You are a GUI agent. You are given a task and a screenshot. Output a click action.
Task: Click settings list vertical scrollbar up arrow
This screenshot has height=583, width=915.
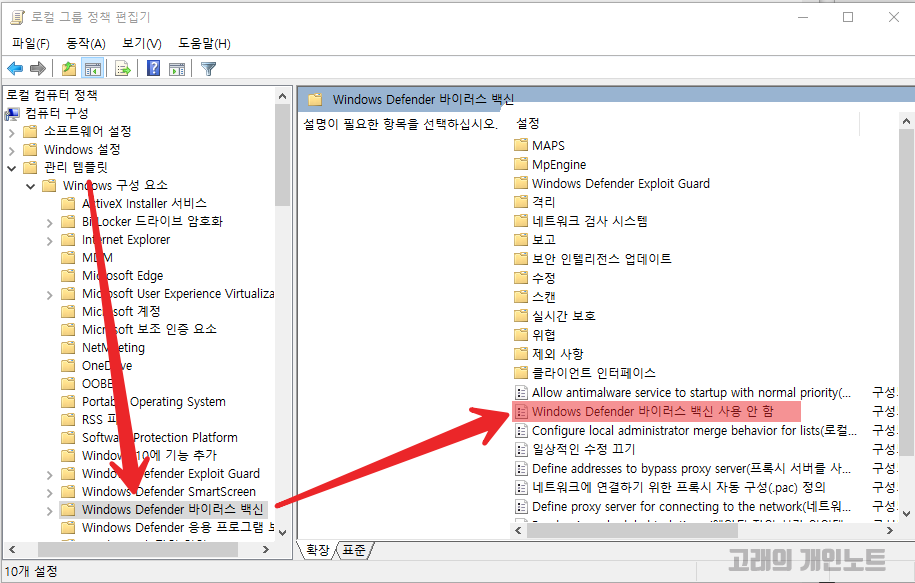point(906,121)
